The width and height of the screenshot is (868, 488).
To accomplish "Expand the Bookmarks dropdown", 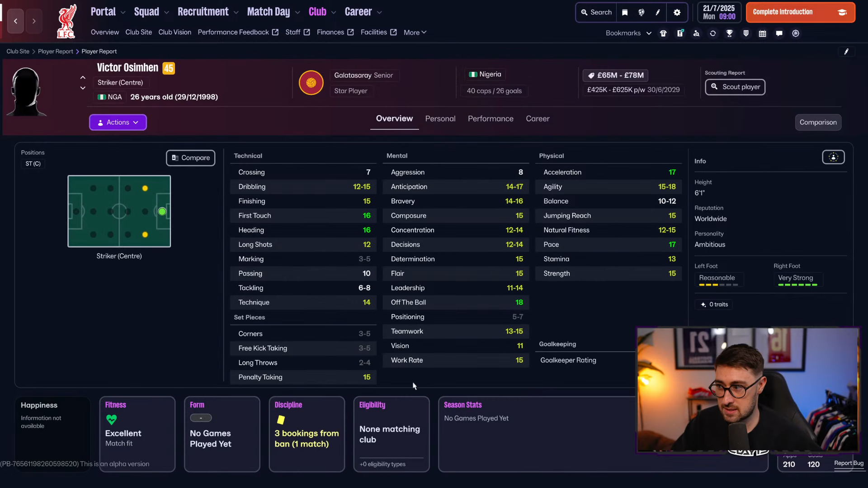I will coord(628,33).
